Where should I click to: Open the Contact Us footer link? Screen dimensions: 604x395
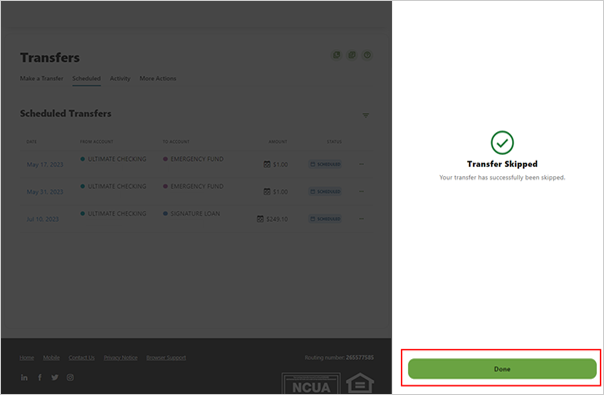point(82,358)
